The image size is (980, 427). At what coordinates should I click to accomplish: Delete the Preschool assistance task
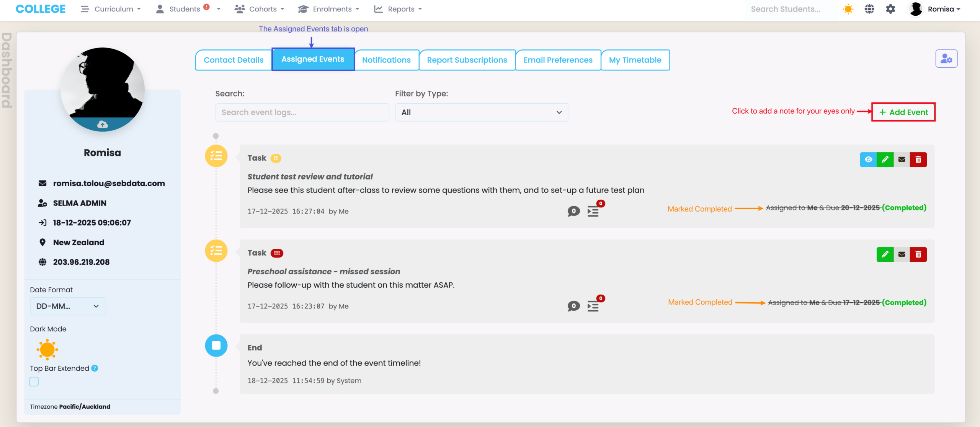click(918, 254)
